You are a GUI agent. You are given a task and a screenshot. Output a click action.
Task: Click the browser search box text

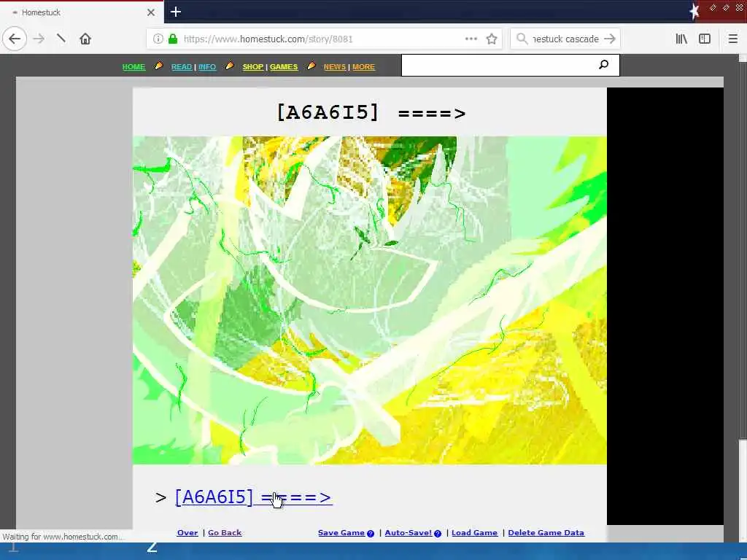(x=565, y=39)
